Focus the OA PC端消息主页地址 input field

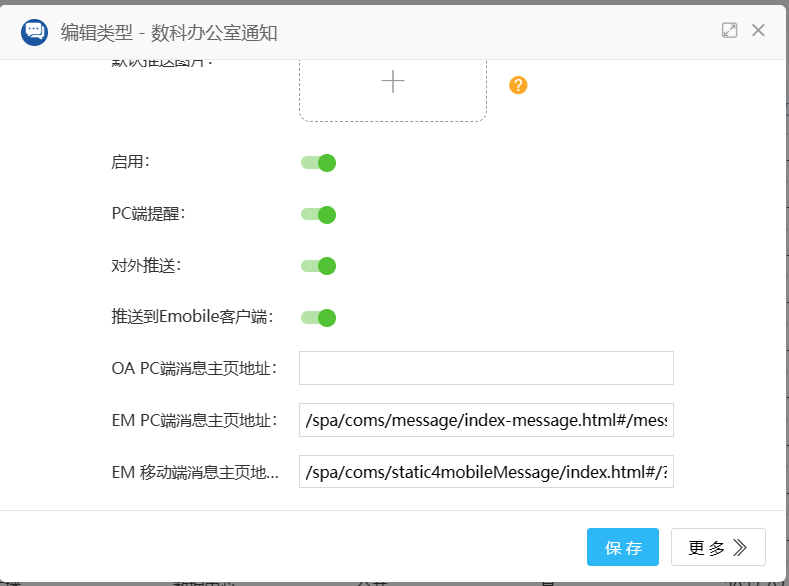[x=486, y=368]
